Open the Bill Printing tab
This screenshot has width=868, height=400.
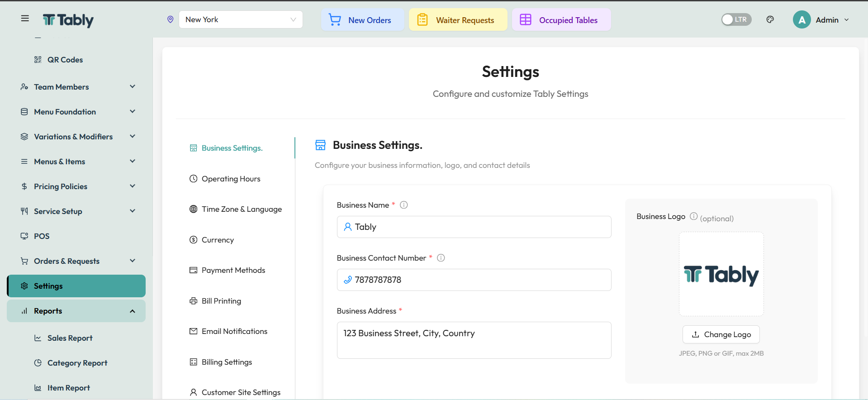click(x=236, y=301)
